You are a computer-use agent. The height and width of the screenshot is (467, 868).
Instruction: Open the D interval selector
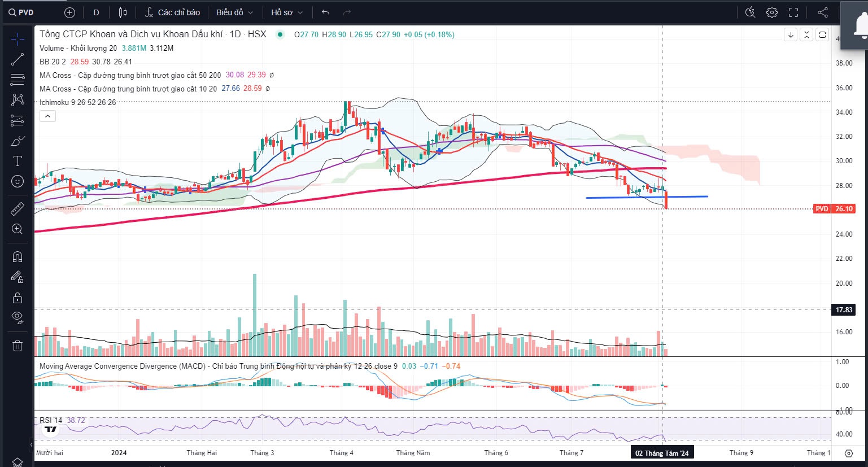[x=96, y=12]
